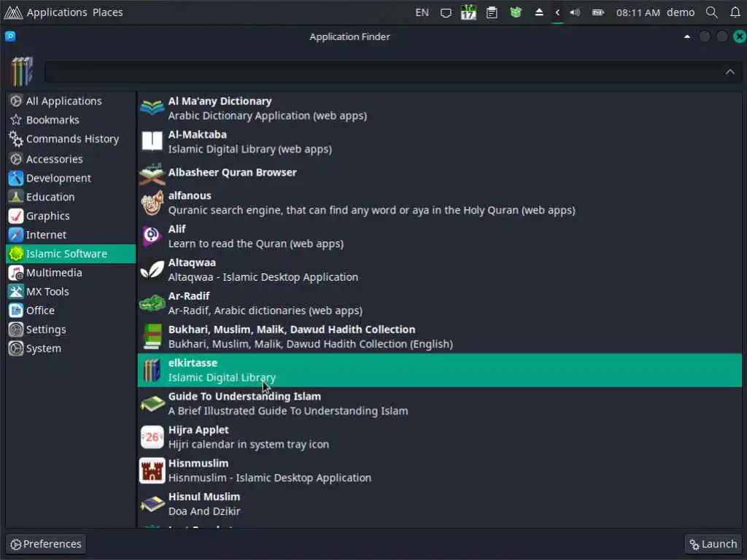Click the large books icon beside search field
The height and width of the screenshot is (560, 747).
click(22, 71)
